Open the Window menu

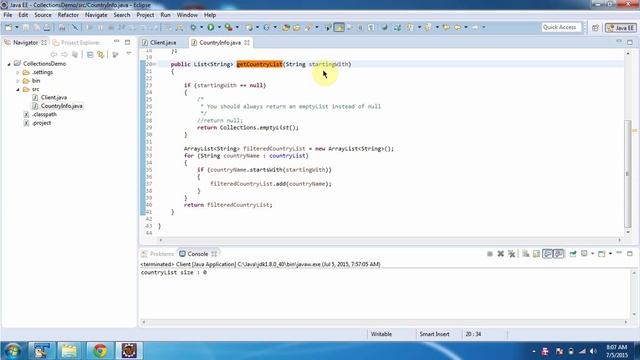click(x=187, y=15)
